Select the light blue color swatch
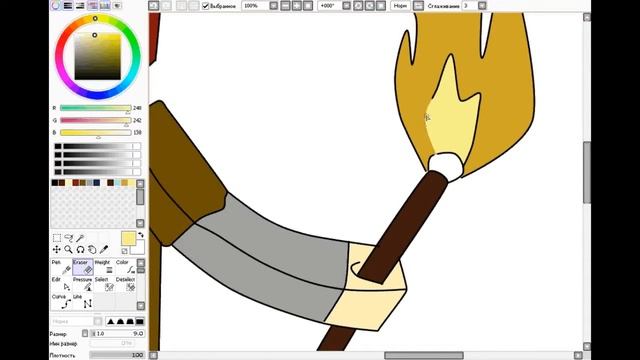Image resolution: width=640 pixels, height=360 pixels. pyautogui.click(x=117, y=183)
